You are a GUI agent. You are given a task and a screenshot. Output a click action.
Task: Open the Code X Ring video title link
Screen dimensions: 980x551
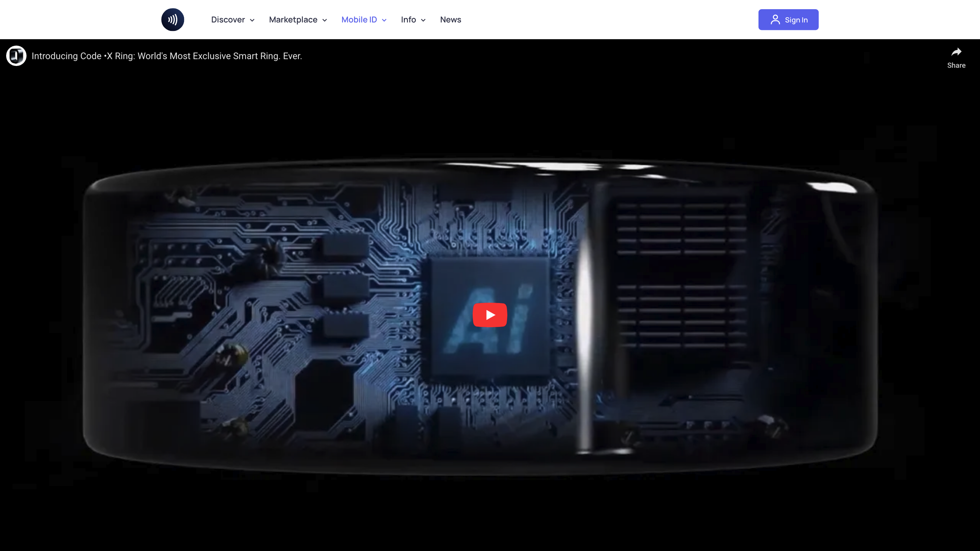167,56
